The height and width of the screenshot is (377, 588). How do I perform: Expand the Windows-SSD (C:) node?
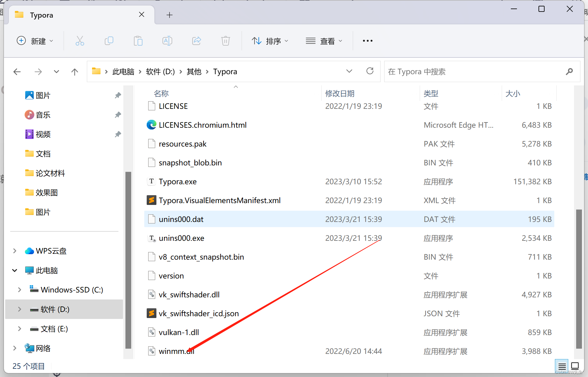pos(19,290)
